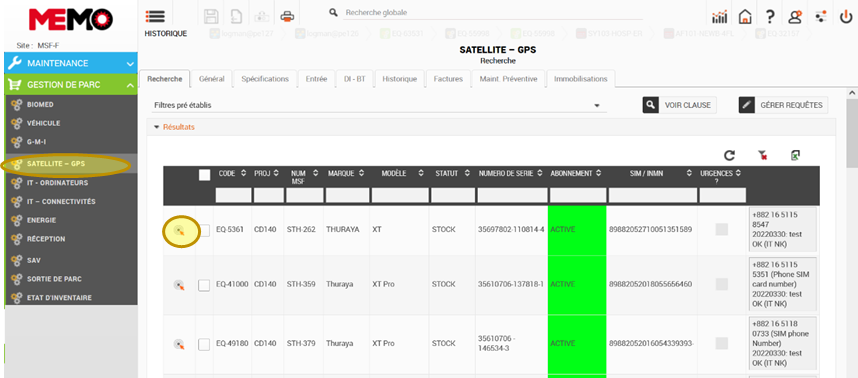
Task: Click the Recherche globale search field
Action: [x=494, y=13]
